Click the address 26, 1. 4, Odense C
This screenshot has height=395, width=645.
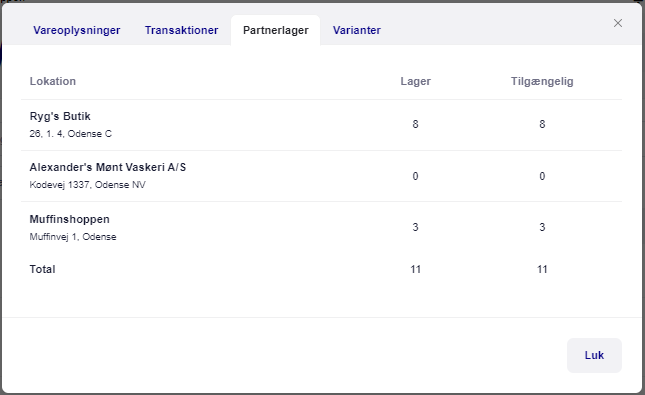pyautogui.click(x=70, y=134)
